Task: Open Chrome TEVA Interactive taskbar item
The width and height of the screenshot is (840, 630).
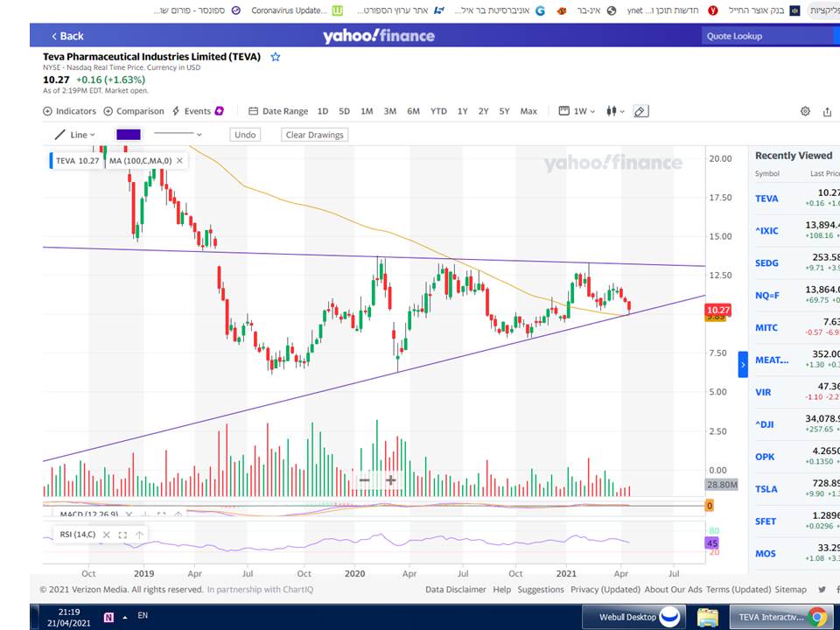Action: [780, 617]
